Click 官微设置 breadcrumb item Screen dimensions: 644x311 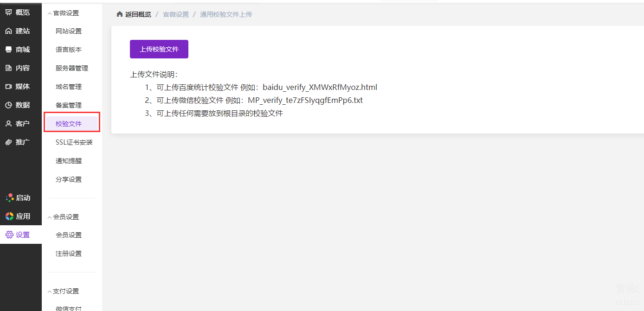click(x=176, y=14)
